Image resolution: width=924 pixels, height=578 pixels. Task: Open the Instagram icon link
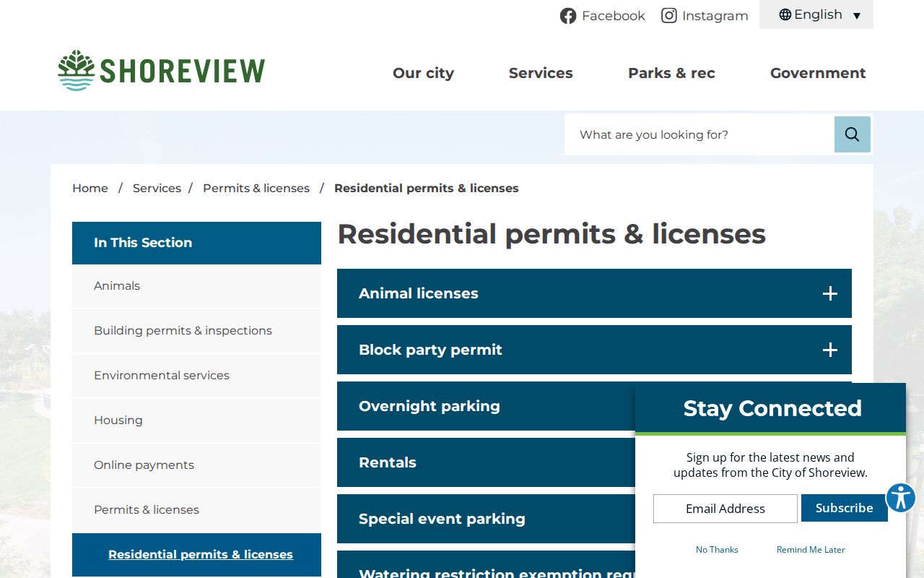coord(669,16)
